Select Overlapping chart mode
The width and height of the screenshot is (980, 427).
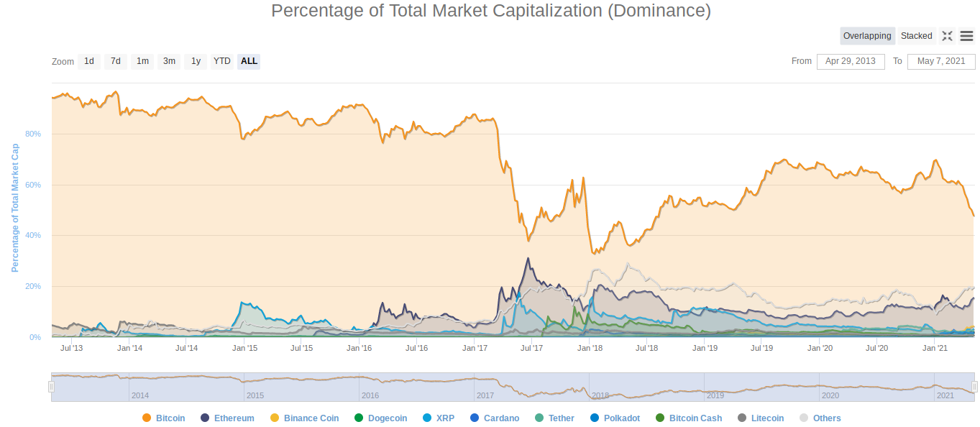pyautogui.click(x=867, y=36)
